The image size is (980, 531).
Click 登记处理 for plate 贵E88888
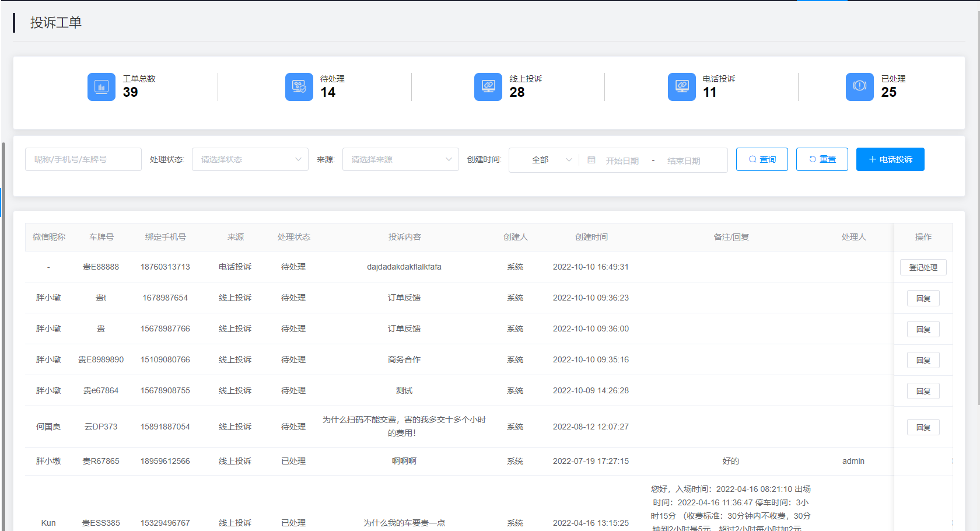coord(923,267)
